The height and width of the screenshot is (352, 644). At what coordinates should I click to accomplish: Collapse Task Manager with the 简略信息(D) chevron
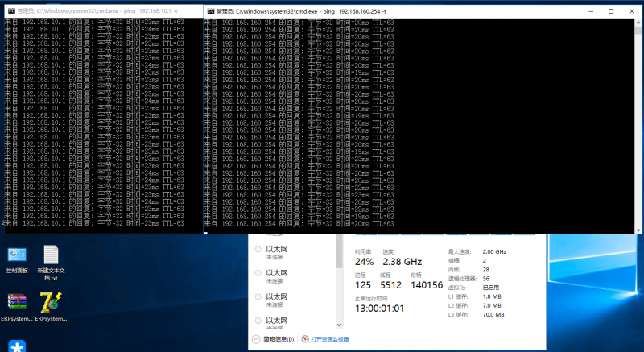click(x=256, y=339)
